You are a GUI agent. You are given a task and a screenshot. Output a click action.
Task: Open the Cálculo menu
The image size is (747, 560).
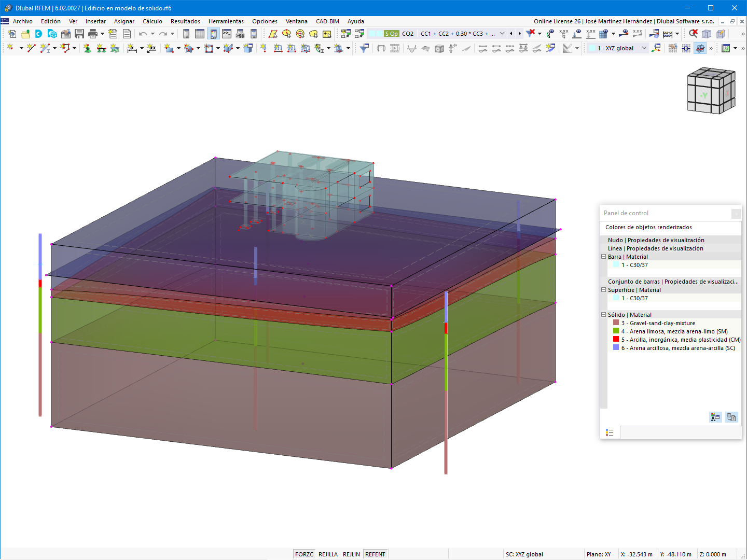[153, 21]
